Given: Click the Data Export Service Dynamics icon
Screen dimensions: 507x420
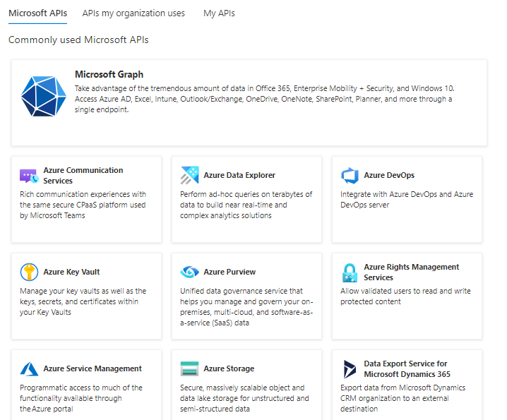Looking at the screenshot, I should 350,369.
